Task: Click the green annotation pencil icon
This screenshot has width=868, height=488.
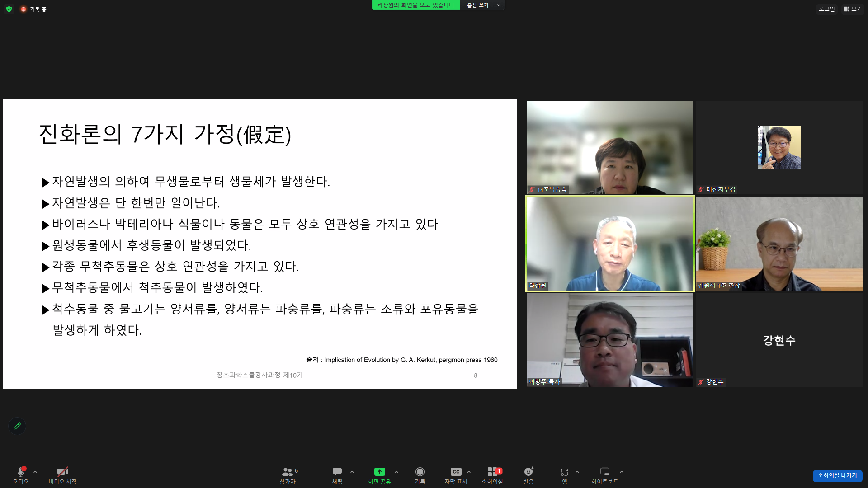Action: pyautogui.click(x=17, y=426)
